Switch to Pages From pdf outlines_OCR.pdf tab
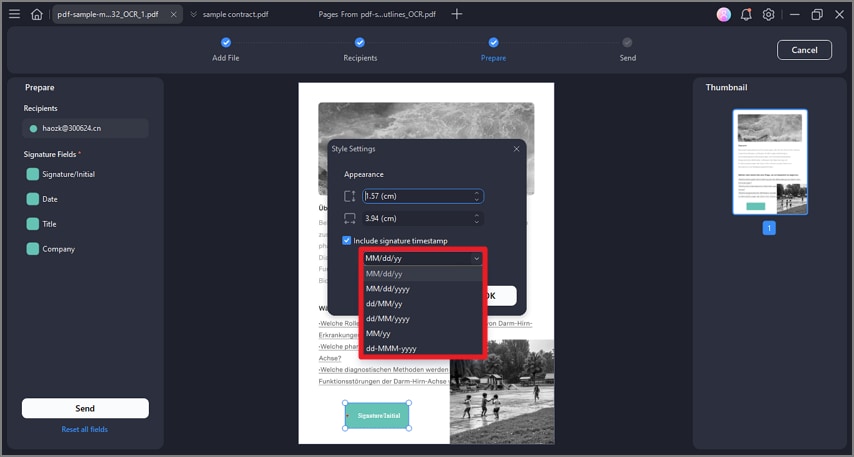Viewport: 854px width, 457px height. (377, 15)
